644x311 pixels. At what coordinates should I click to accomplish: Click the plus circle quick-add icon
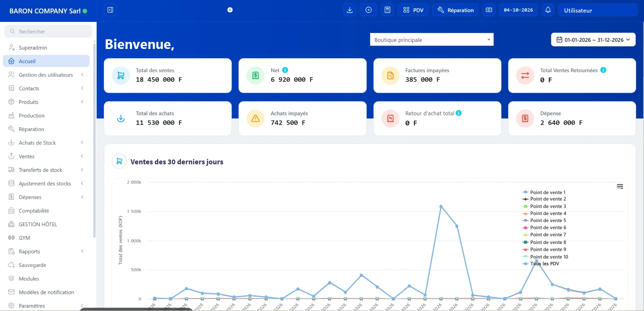point(369,10)
